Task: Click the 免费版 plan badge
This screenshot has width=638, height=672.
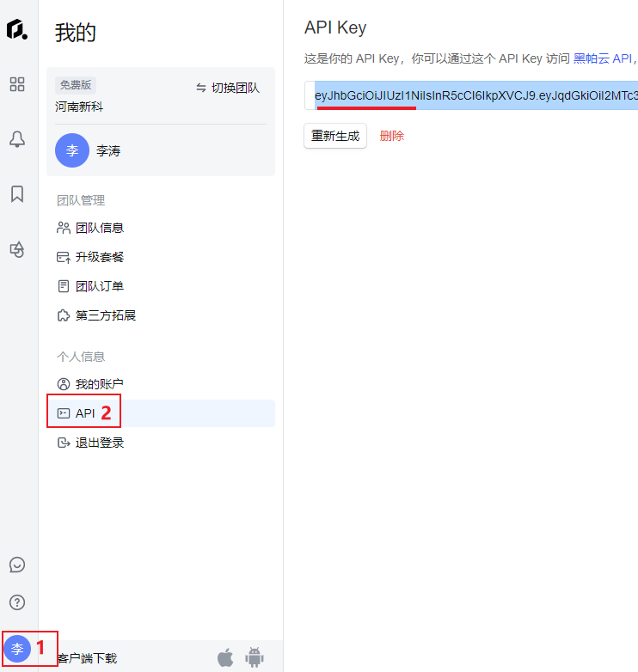Action: [x=76, y=85]
